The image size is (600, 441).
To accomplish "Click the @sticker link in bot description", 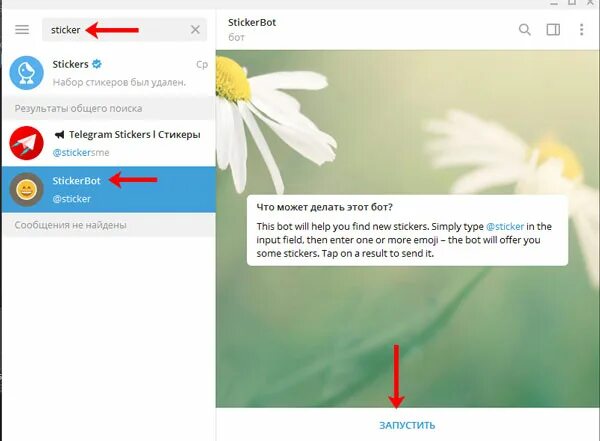I will [x=505, y=226].
